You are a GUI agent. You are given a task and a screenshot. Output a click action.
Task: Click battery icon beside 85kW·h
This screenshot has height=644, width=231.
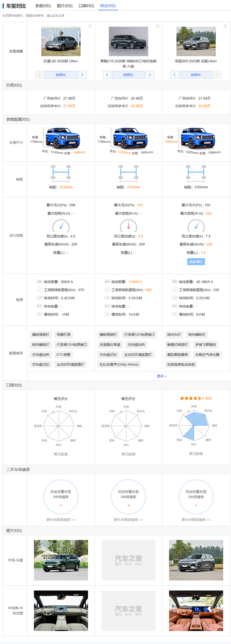pos(39,281)
